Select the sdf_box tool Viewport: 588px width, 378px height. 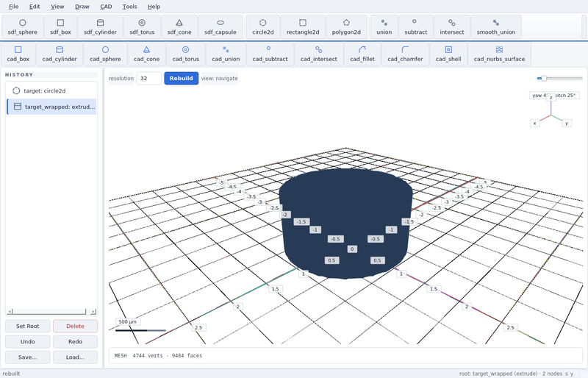[x=60, y=27]
